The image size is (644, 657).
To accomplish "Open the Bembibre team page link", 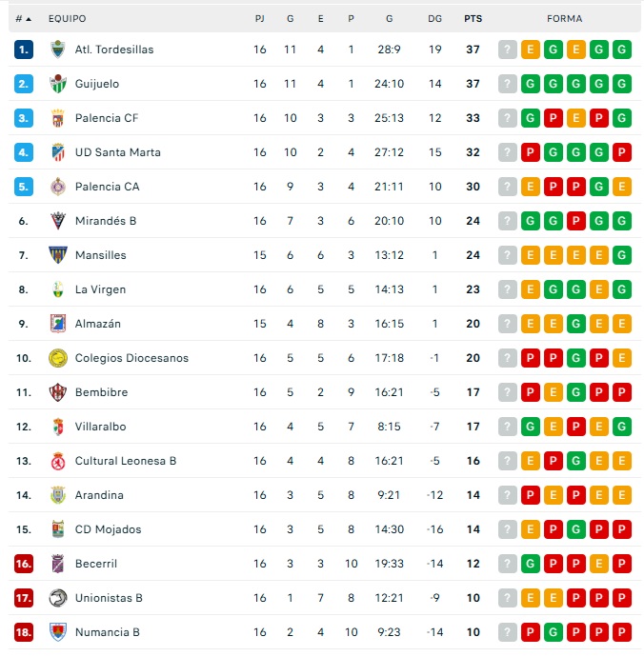I will [101, 392].
